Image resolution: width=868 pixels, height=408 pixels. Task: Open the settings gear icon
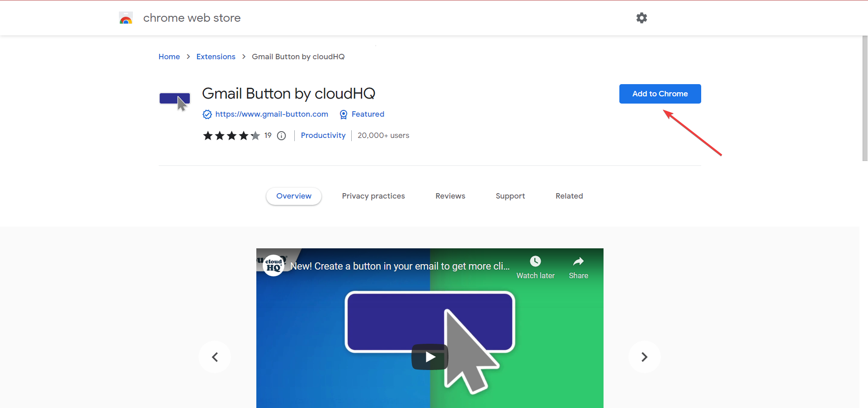(x=642, y=18)
